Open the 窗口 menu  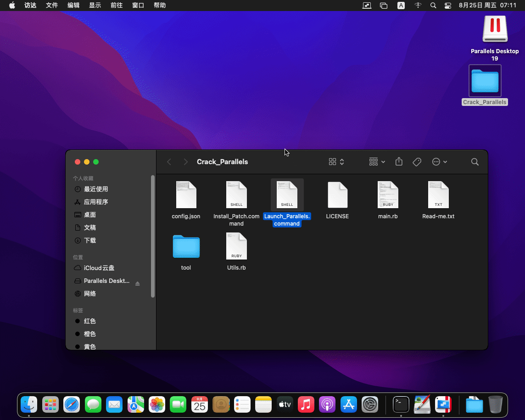click(x=138, y=6)
